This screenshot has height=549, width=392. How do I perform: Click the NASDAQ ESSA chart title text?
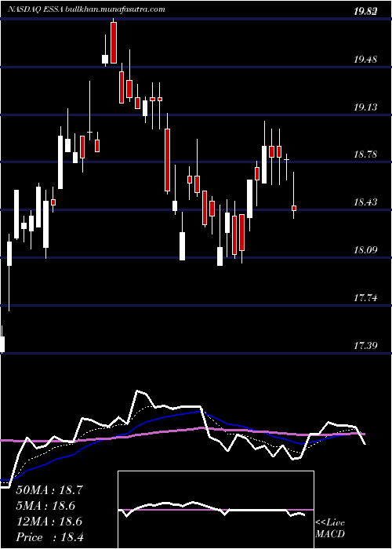[x=86, y=9]
